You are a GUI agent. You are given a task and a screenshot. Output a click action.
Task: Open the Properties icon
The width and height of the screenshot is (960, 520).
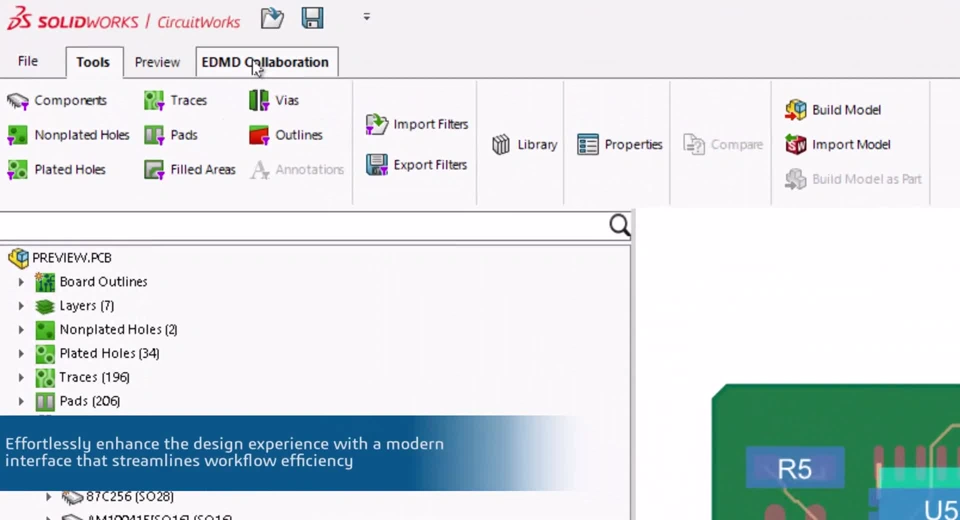tap(588, 145)
